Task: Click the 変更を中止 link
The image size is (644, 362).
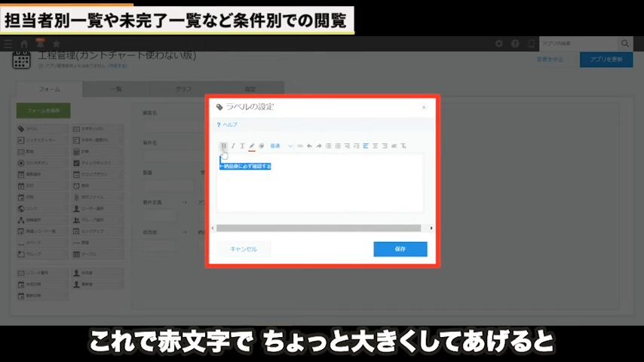Action: pos(550,60)
